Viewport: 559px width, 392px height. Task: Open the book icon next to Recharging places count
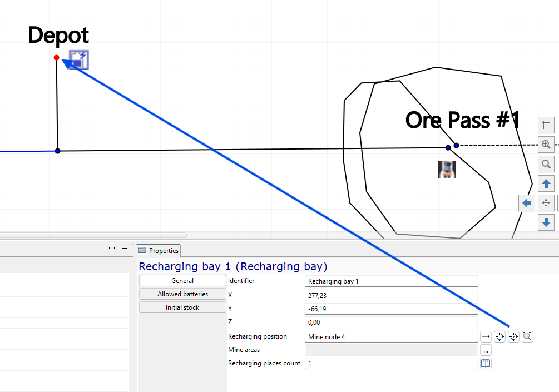pos(486,363)
